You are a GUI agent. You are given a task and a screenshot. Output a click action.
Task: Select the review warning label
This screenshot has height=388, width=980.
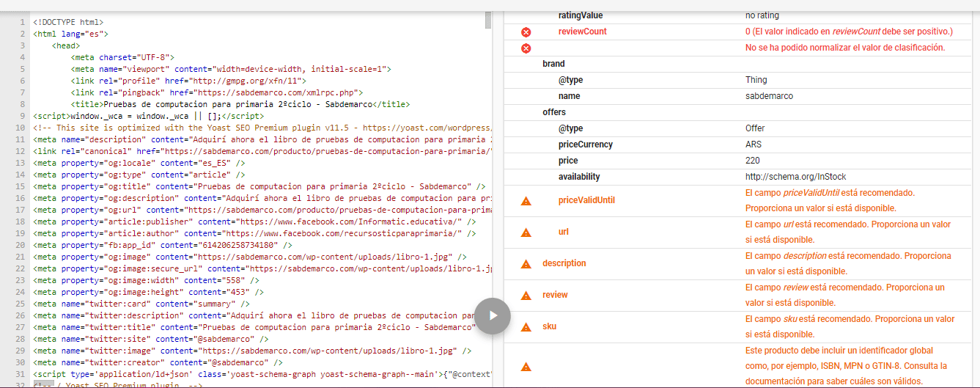pyautogui.click(x=555, y=295)
